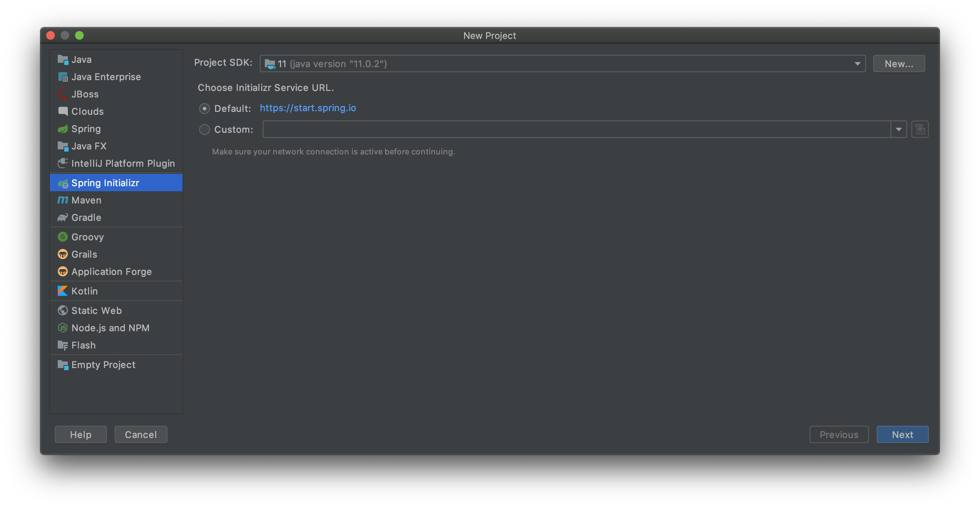
Task: Select Empty Project in sidebar
Action: [103, 364]
